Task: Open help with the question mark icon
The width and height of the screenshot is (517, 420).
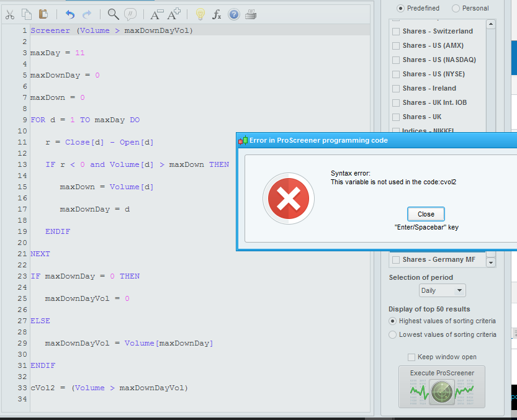Action: click(234, 14)
